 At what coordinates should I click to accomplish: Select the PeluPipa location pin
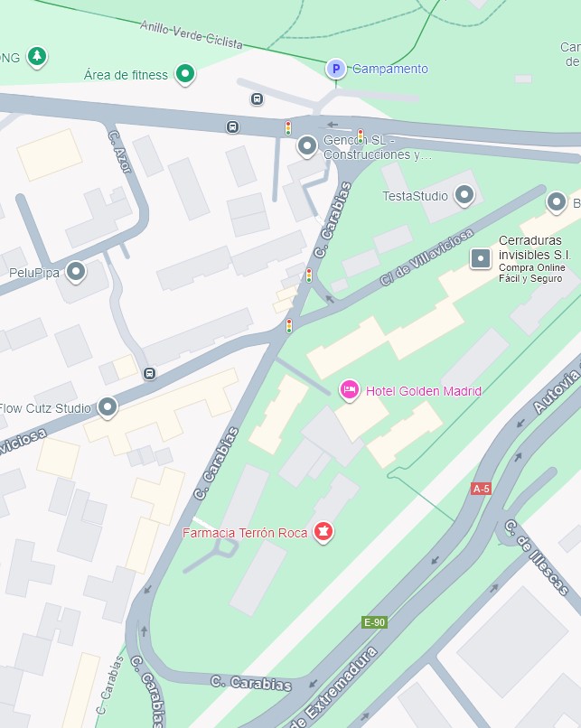point(76,272)
